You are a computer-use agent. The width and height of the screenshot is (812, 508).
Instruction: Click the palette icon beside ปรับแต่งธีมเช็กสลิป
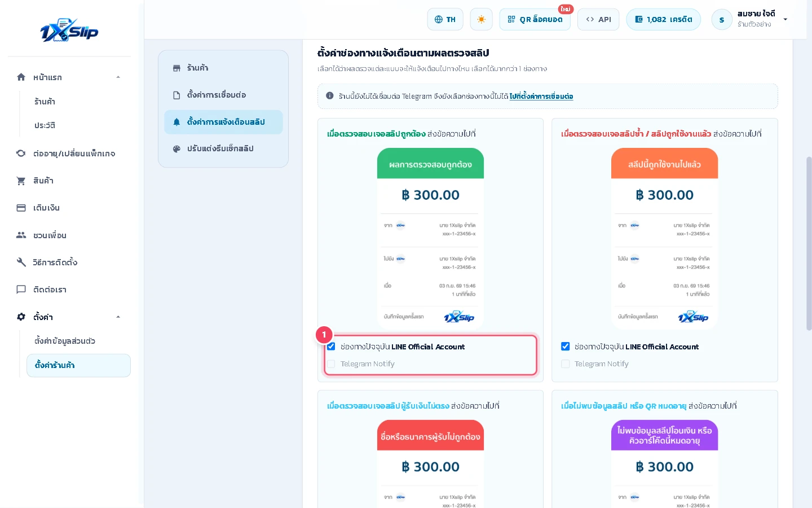tap(176, 149)
